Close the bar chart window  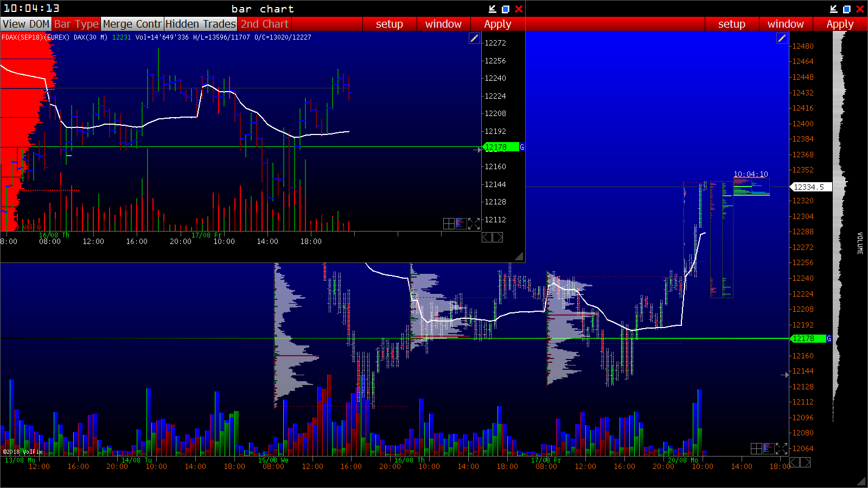(x=519, y=9)
